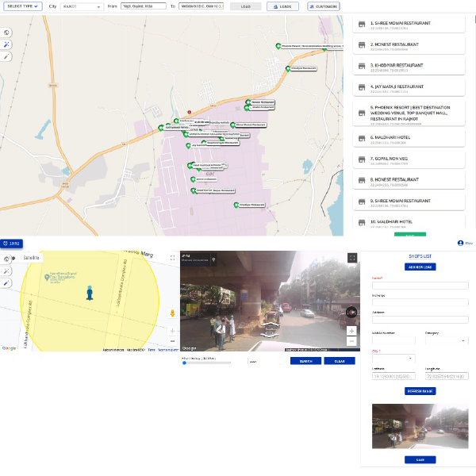Click the Street View pegman icon
Image resolution: width=476 pixels, height=476 pixels.
coord(172,313)
